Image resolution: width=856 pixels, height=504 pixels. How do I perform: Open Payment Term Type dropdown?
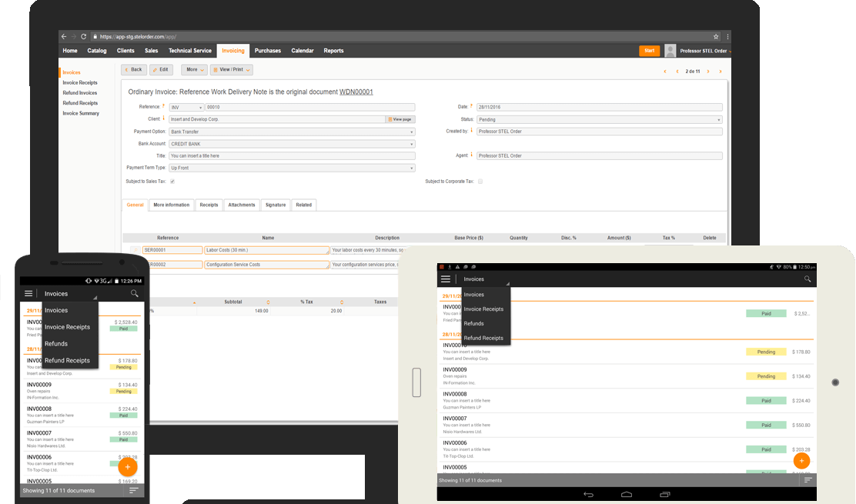(292, 168)
